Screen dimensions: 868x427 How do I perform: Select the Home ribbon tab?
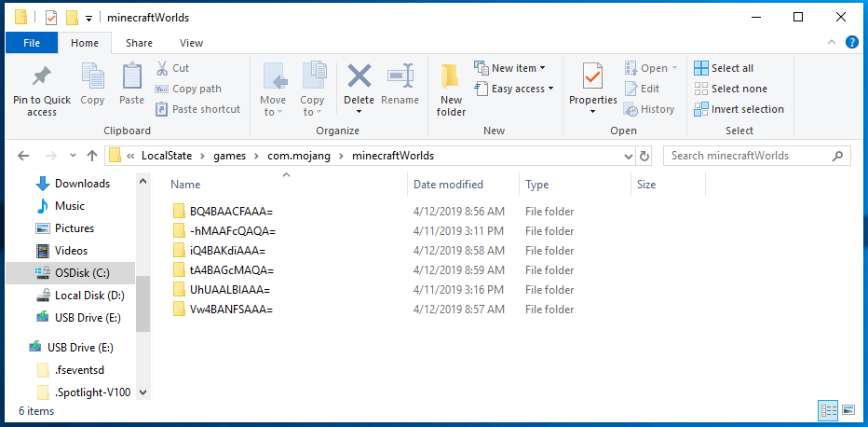[85, 43]
